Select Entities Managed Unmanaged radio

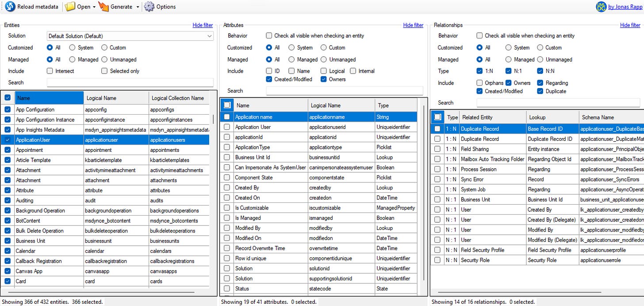pyautogui.click(x=104, y=59)
